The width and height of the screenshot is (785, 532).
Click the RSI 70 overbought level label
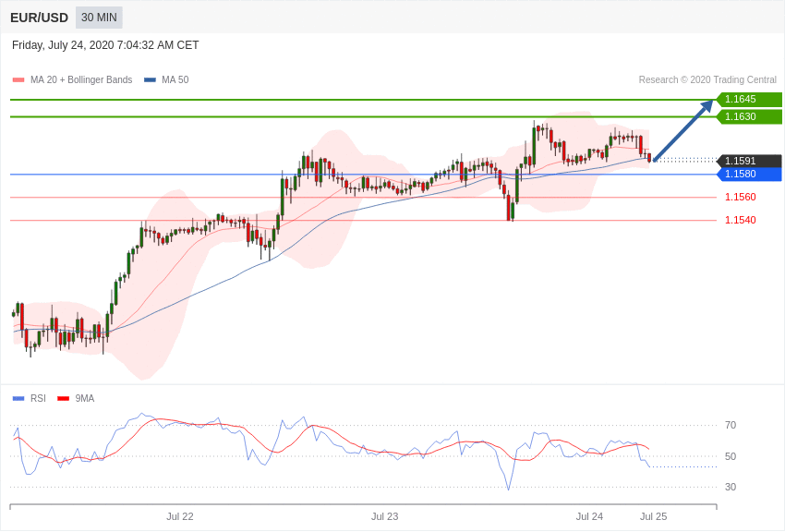pyautogui.click(x=731, y=425)
